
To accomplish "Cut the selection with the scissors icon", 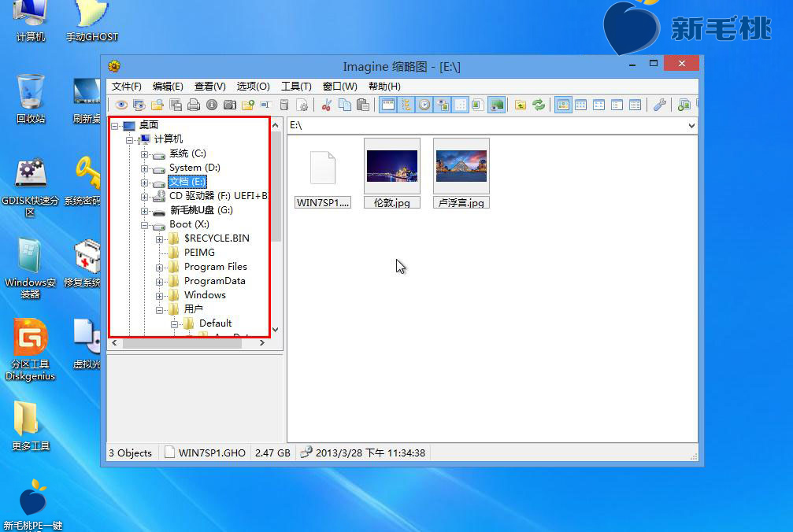I will pyautogui.click(x=327, y=105).
